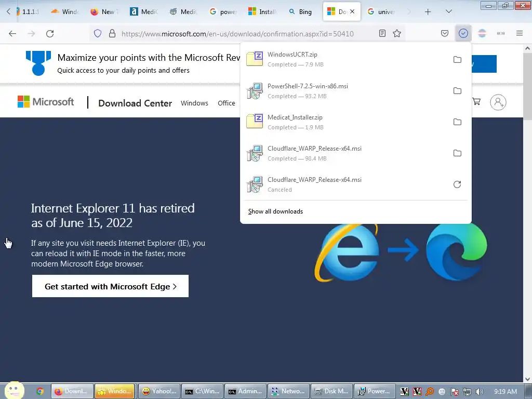Click the volume speaker tray icon
Viewport: 532px width, 399px height.
[479, 392]
